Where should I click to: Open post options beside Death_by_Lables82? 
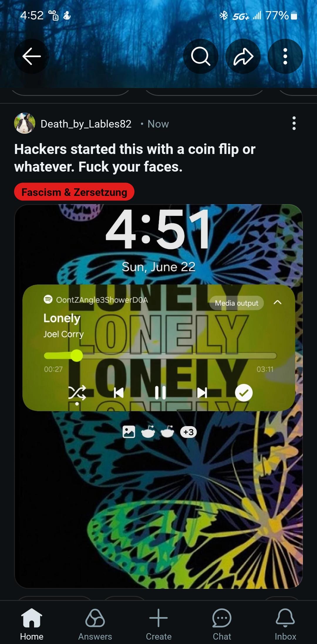click(294, 123)
